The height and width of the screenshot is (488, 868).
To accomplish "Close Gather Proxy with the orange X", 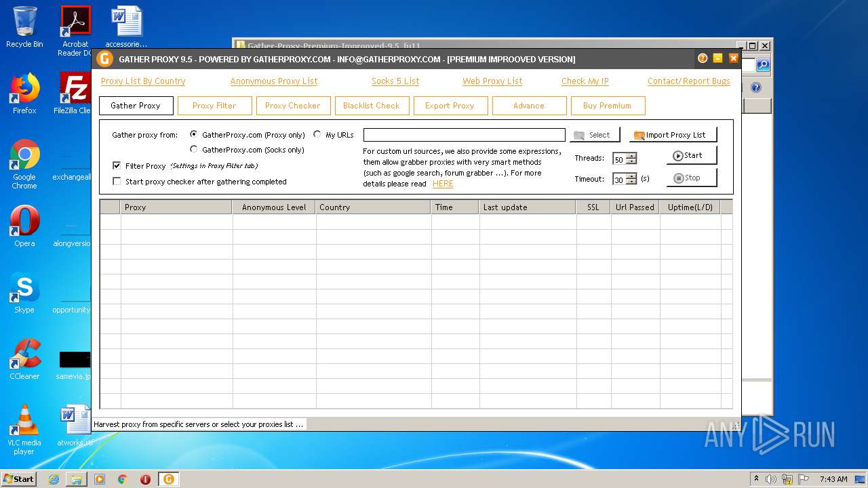I will [734, 58].
